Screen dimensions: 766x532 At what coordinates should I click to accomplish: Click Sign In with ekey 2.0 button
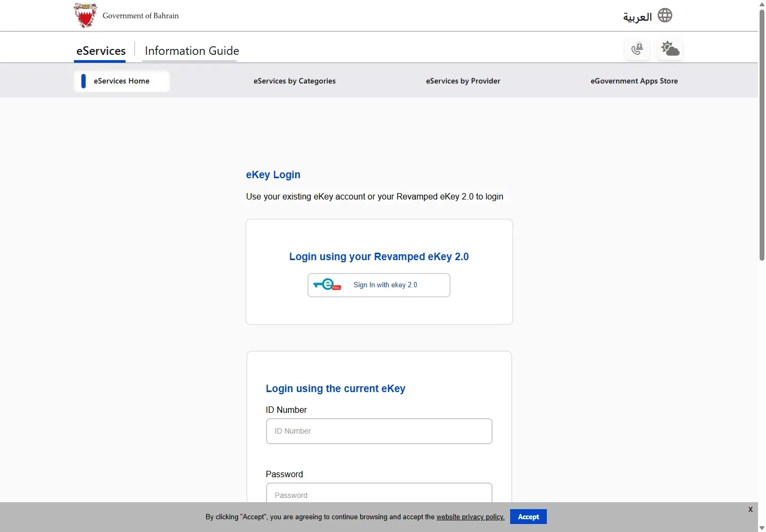click(x=379, y=285)
